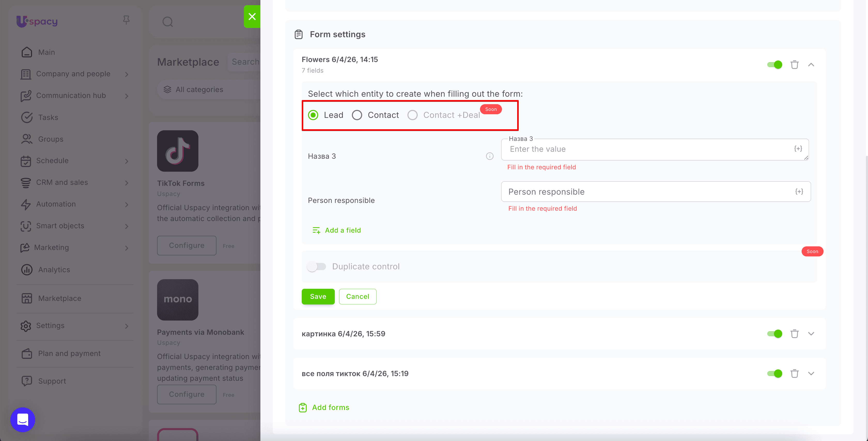This screenshot has height=441, width=868.
Task: Toggle the Flowers form switch
Action: 774,65
